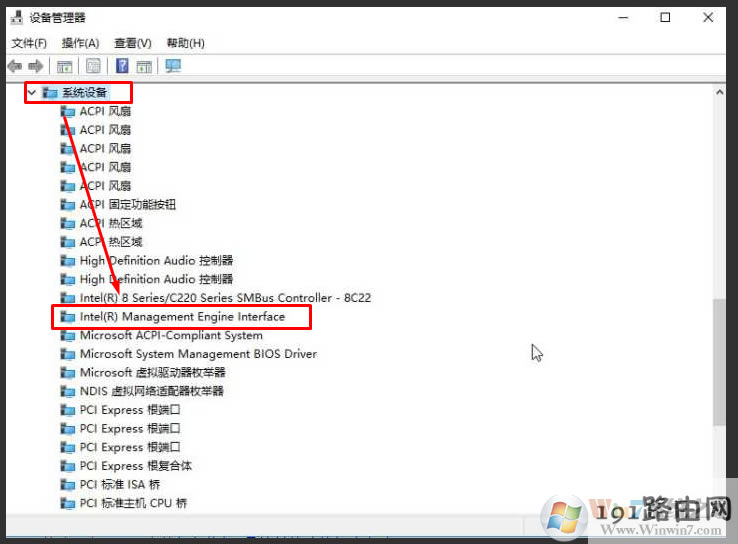The height and width of the screenshot is (544, 738).
Task: Collapse the 系统设备 category
Action: pyautogui.click(x=32, y=92)
